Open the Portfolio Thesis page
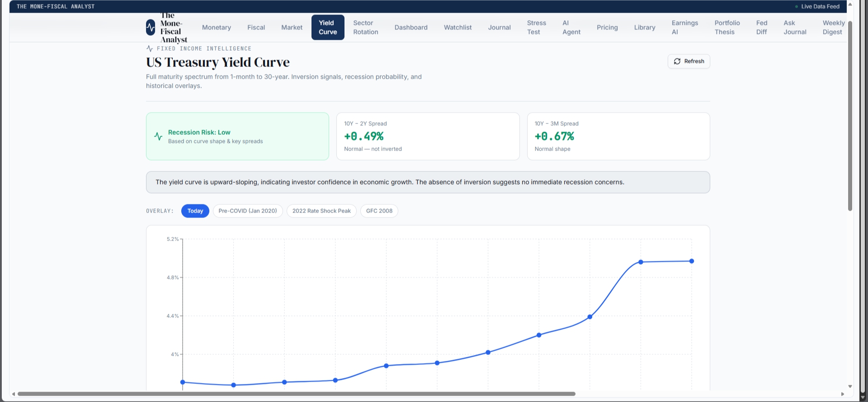Image resolution: width=868 pixels, height=402 pixels. click(x=727, y=28)
